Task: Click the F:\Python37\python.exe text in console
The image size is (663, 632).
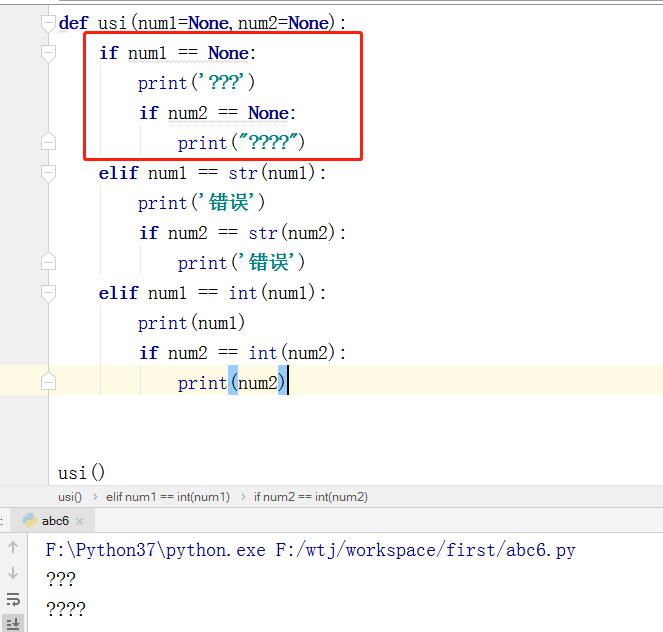Action: pyautogui.click(x=156, y=550)
